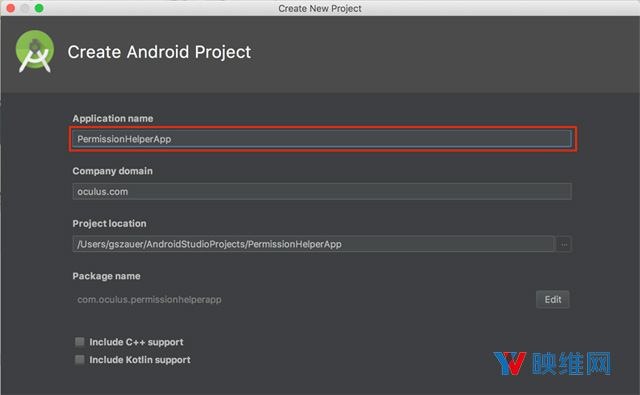Enable Include Kotlin support checkbox
This screenshot has width=640, height=395.
click(80, 359)
